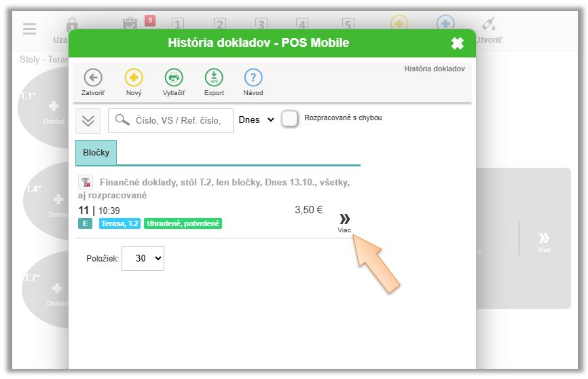Select receipt number 11 at 10:39
Viewport: 588px width, 379px height.
[98, 211]
